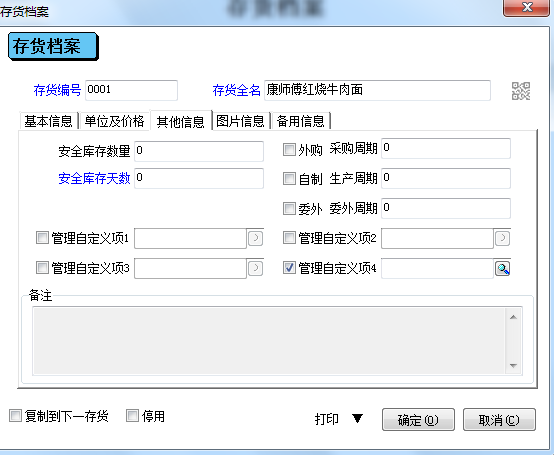
Task: Focus the 管理自定义项4 text box
Action: [437, 268]
